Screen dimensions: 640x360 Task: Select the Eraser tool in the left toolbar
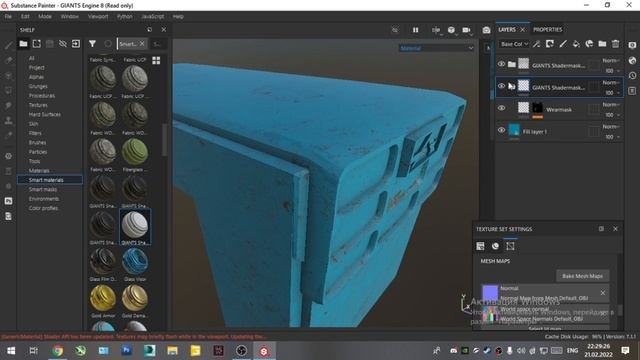(8, 60)
